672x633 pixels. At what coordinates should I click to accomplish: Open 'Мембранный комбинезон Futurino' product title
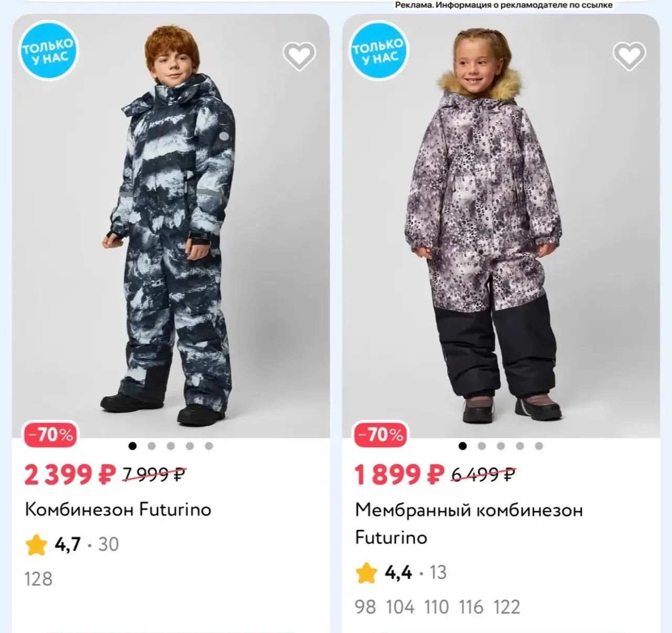pyautogui.click(x=469, y=524)
